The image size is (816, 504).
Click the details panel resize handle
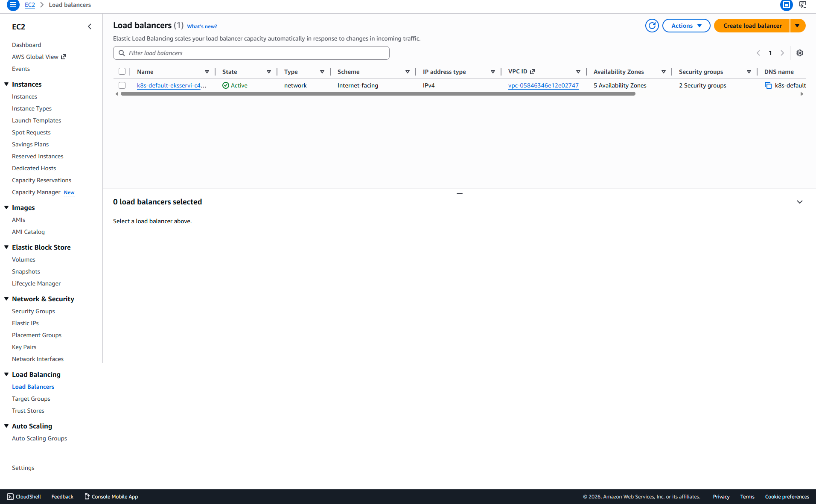(460, 193)
